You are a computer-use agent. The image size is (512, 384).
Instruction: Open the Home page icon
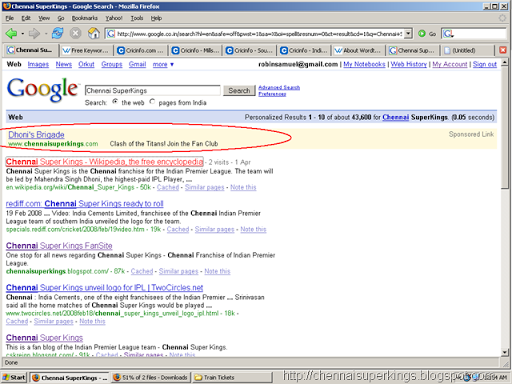pyautogui.click(x=94, y=33)
